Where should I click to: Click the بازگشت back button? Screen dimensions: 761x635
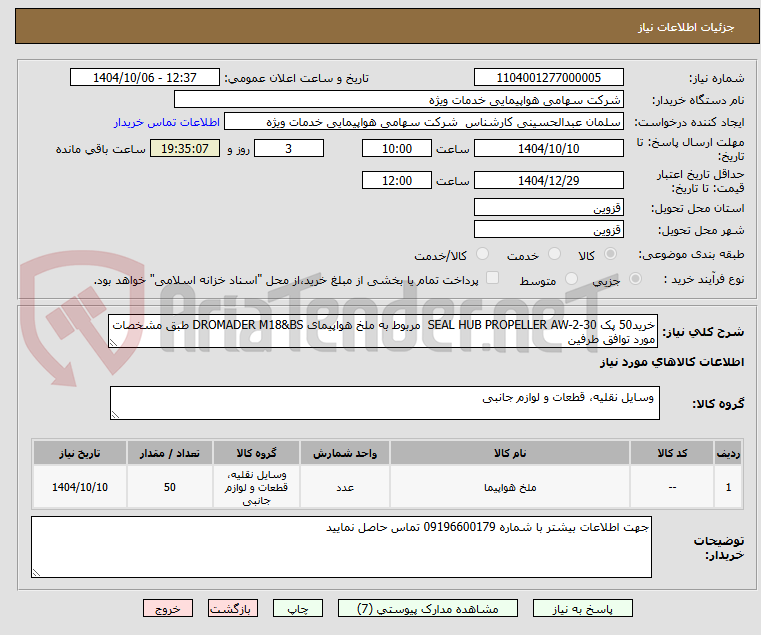pos(232,608)
